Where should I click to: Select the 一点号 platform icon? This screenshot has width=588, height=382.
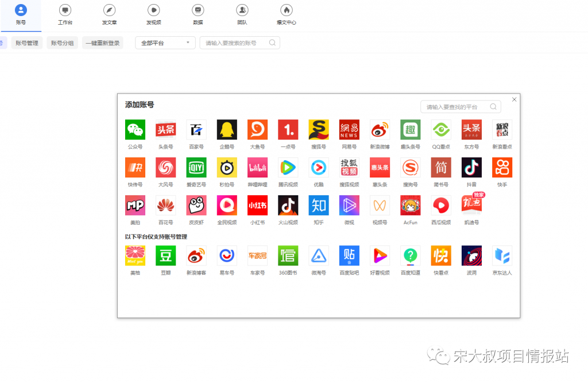pyautogui.click(x=288, y=130)
